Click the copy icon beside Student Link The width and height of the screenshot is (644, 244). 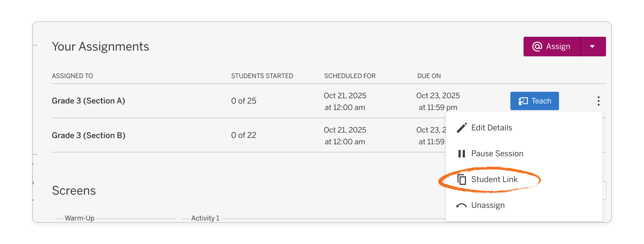pyautogui.click(x=462, y=179)
